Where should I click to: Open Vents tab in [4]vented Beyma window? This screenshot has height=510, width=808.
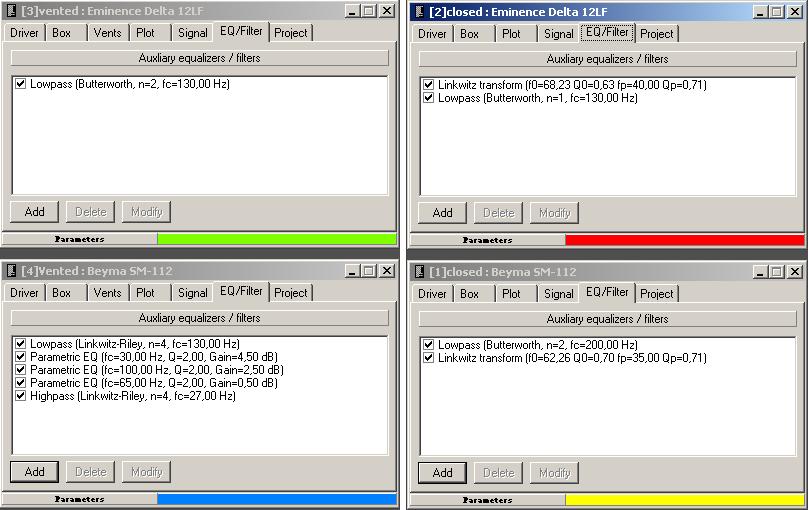pos(107,293)
